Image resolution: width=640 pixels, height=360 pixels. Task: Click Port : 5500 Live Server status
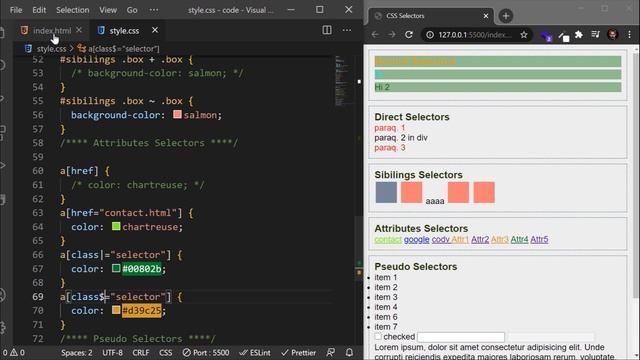(x=206, y=353)
